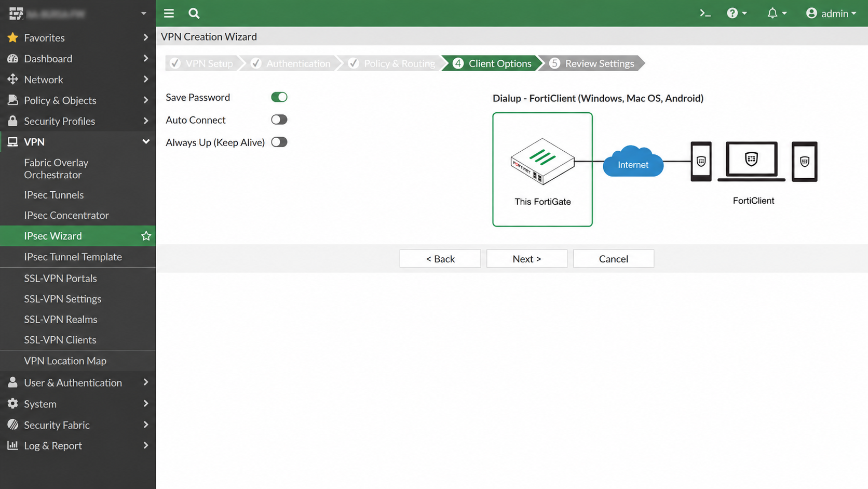Click the Network arrows icon
Screen dimensions: 868x489
tap(13, 79)
